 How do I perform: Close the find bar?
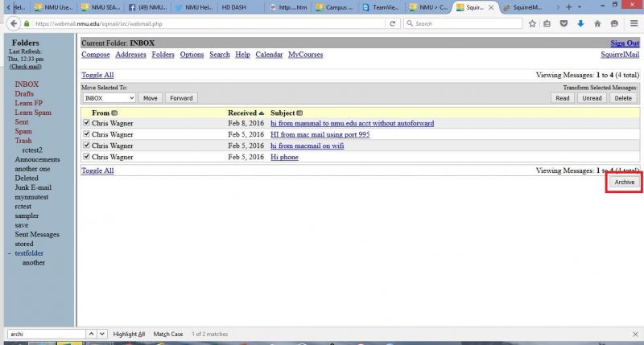(x=635, y=335)
